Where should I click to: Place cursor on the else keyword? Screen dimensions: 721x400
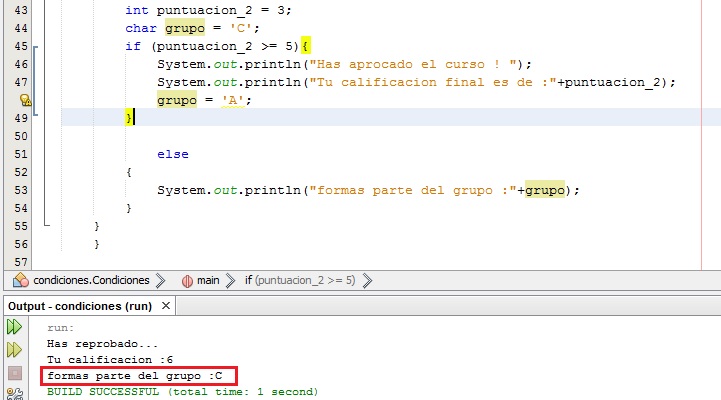click(172, 154)
